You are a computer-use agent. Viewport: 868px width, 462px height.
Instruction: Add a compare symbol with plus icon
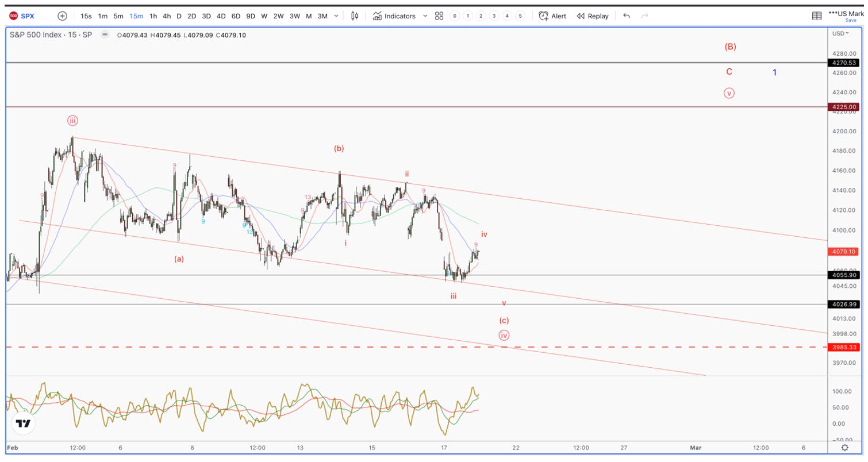[62, 16]
